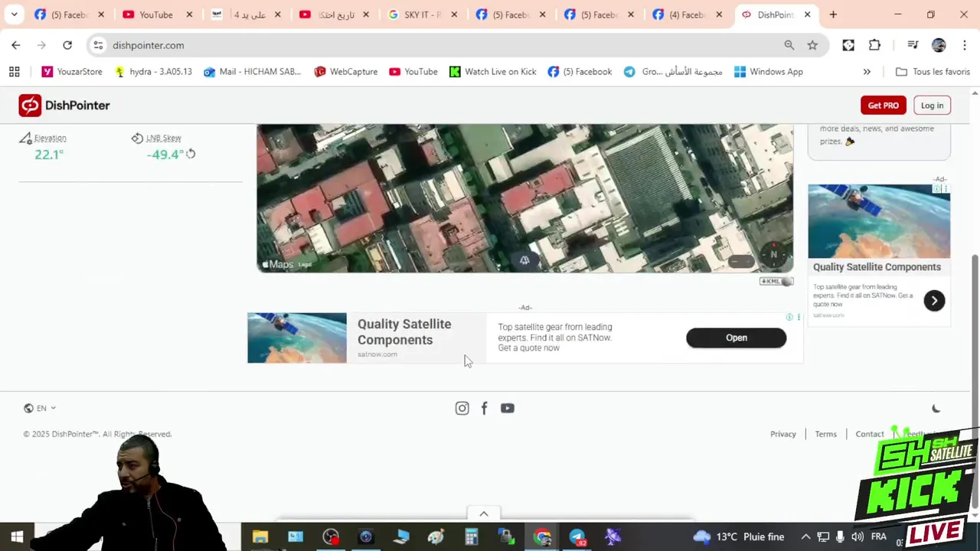Click the address bar URL field
The width and height of the screenshot is (980, 551).
[x=444, y=45]
